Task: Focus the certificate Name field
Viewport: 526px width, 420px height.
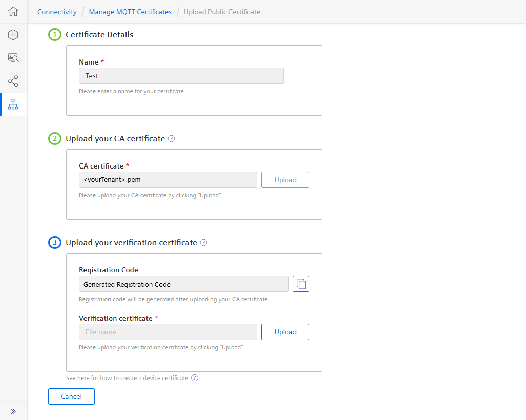Action: (x=181, y=76)
